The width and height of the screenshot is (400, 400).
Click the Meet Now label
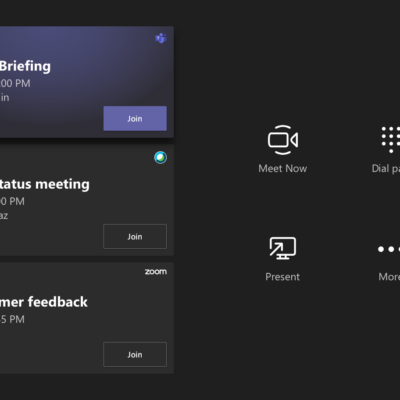pos(283,169)
